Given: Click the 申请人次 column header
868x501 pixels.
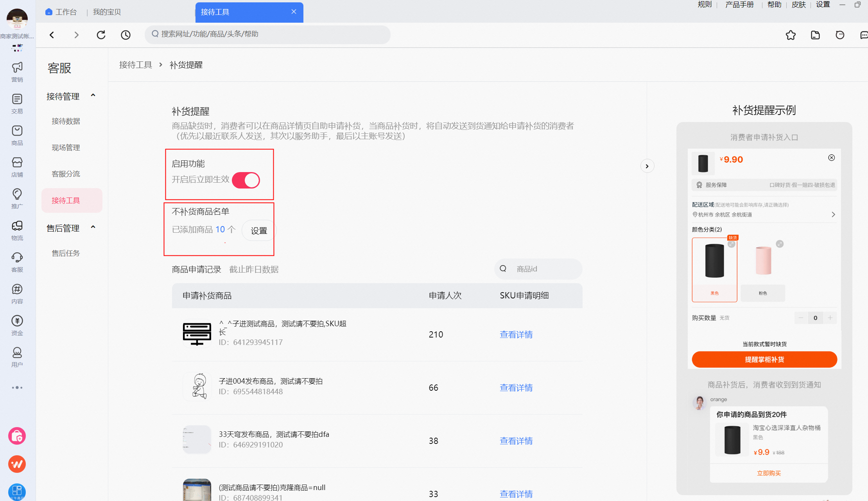Looking at the screenshot, I should point(445,296).
